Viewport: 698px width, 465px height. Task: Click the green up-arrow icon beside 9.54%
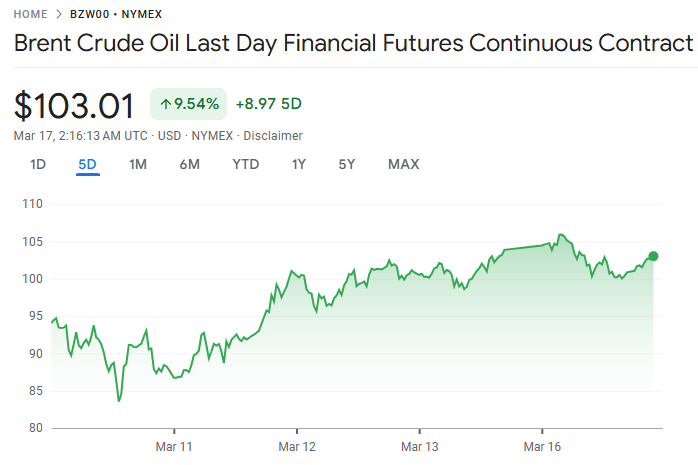click(166, 103)
